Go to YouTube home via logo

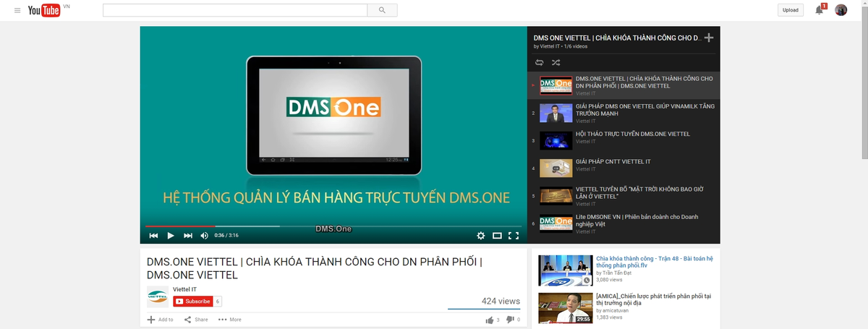click(43, 10)
